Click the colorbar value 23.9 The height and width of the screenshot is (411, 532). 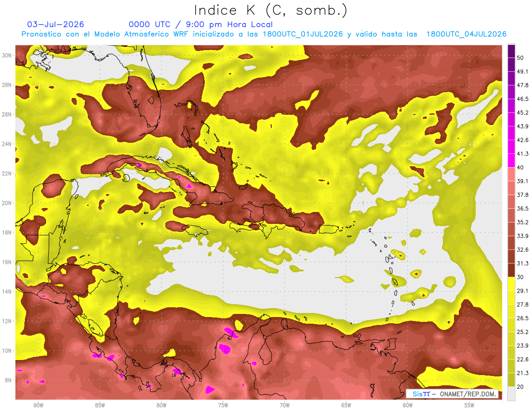tap(522, 346)
